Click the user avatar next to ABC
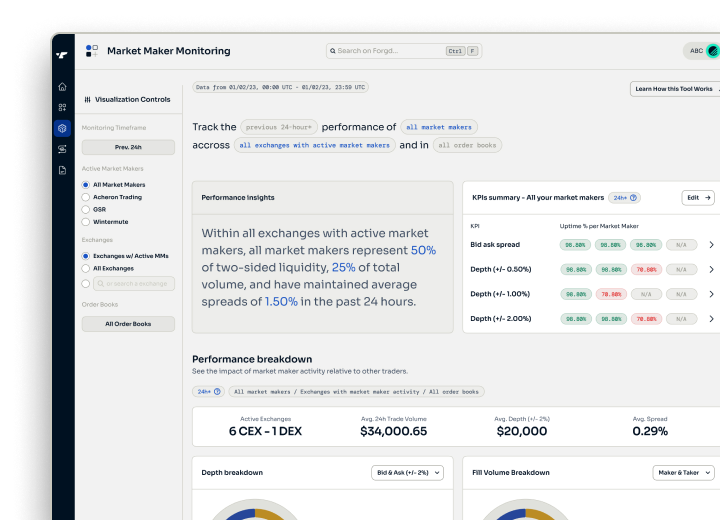The width and height of the screenshot is (720, 520). click(713, 51)
